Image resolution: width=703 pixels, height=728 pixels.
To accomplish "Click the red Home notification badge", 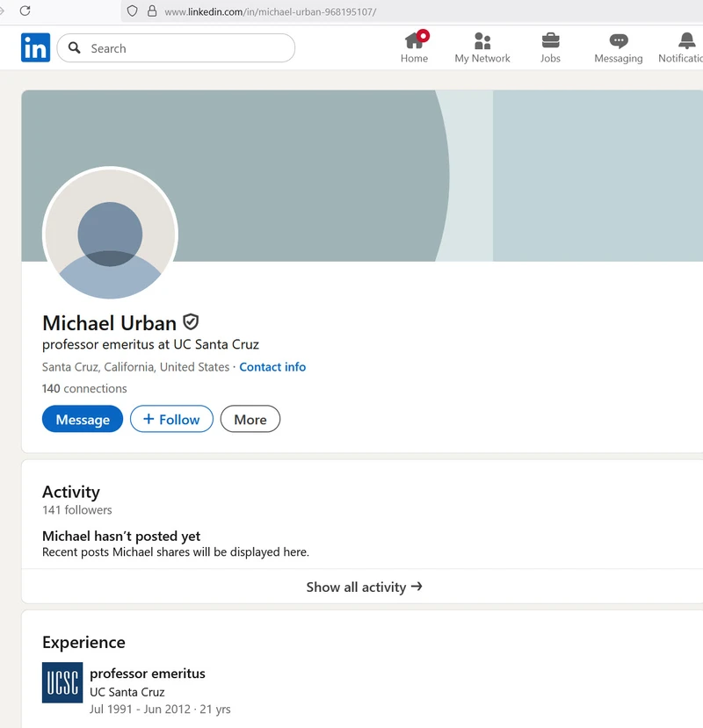I will pos(423,36).
